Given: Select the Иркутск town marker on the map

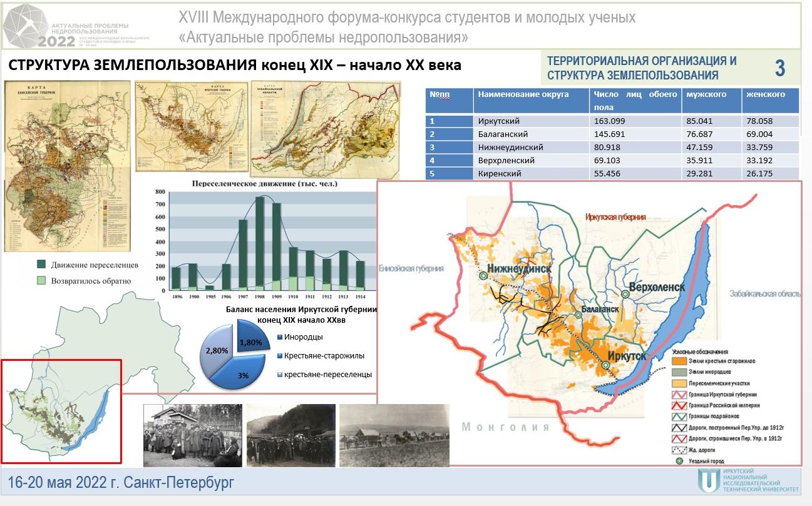Looking at the screenshot, I should point(605,364).
